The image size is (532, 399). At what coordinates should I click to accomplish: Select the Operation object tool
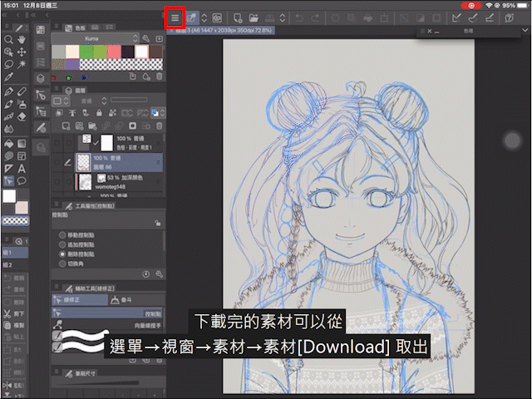point(8,52)
